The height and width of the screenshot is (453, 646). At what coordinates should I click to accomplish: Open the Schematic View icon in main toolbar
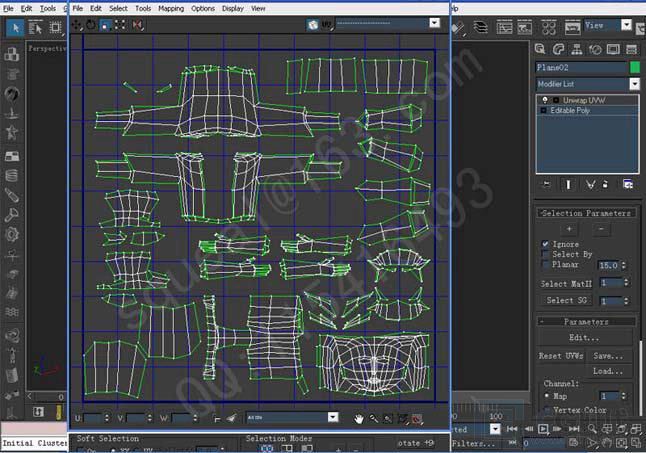524,28
